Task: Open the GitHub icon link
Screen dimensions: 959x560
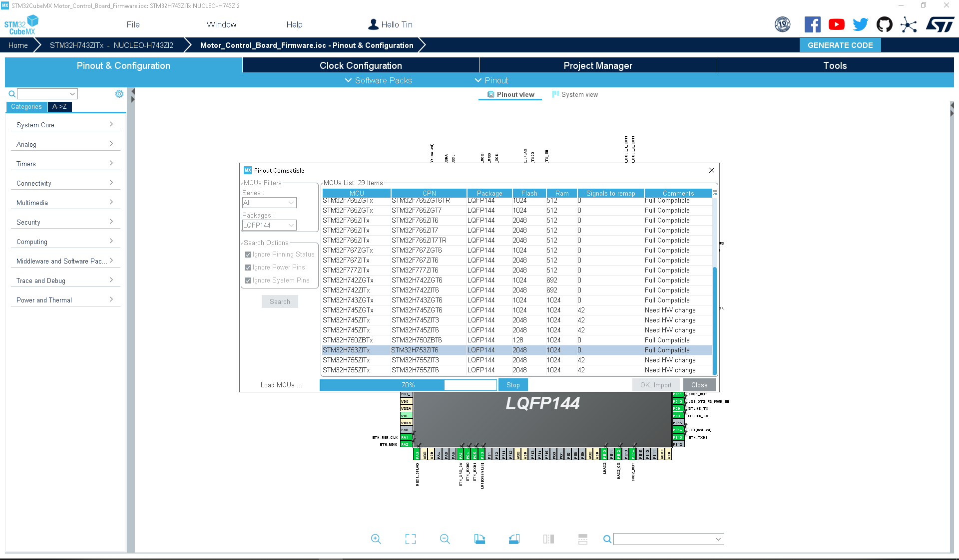Action: (885, 24)
